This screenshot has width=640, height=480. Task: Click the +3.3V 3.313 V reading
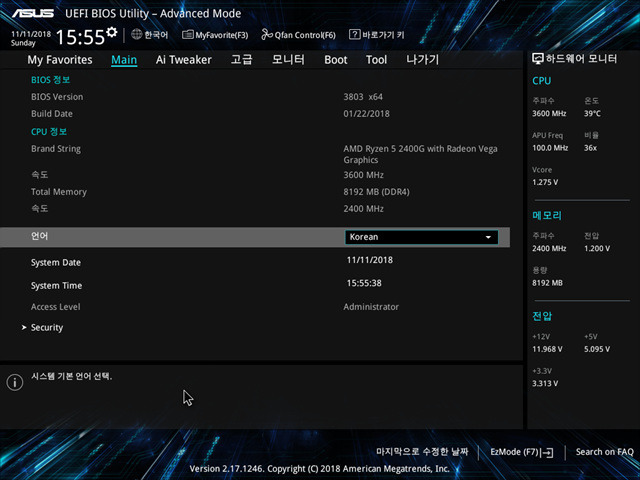pos(545,383)
